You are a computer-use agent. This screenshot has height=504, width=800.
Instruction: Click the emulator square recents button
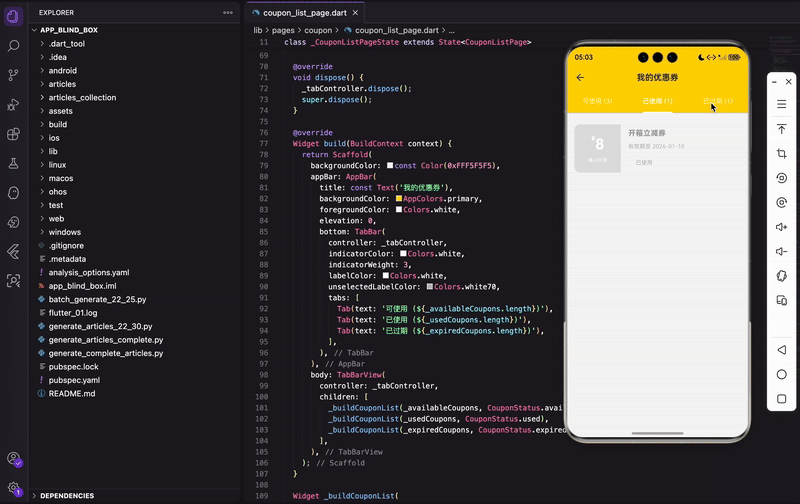[x=781, y=399]
